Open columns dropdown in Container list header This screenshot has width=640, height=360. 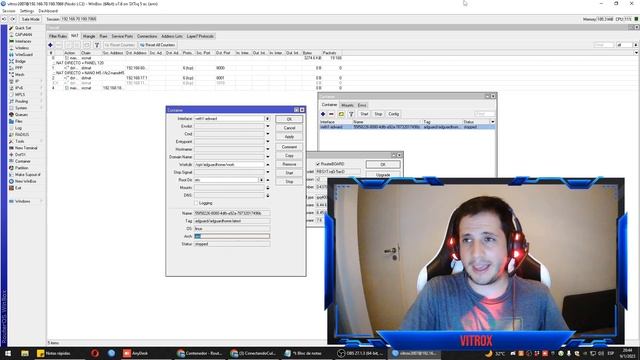[492, 122]
